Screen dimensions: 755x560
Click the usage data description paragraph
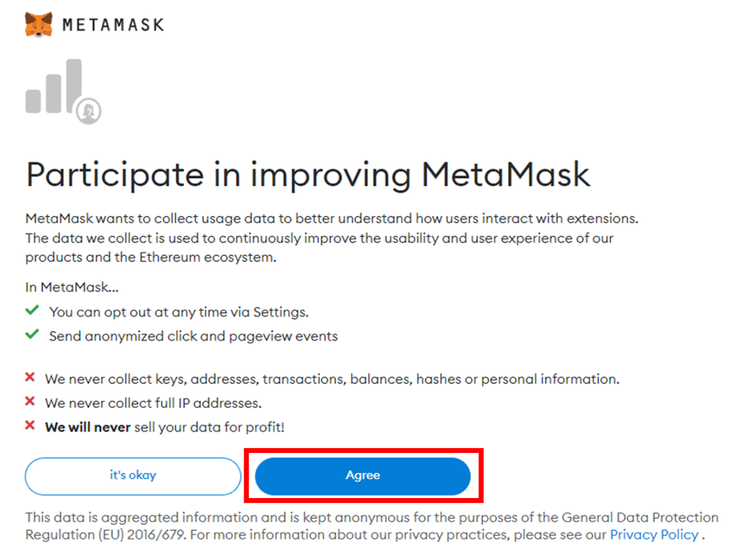tap(331, 238)
